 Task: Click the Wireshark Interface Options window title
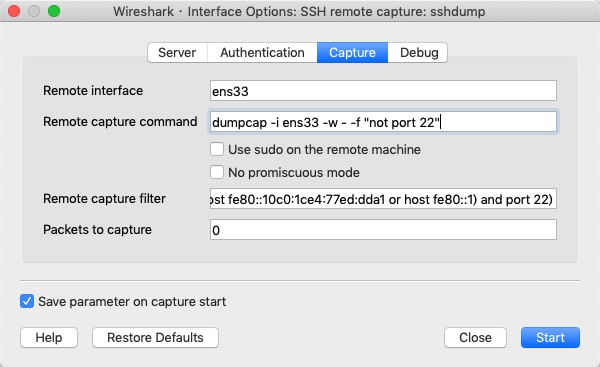(x=299, y=11)
